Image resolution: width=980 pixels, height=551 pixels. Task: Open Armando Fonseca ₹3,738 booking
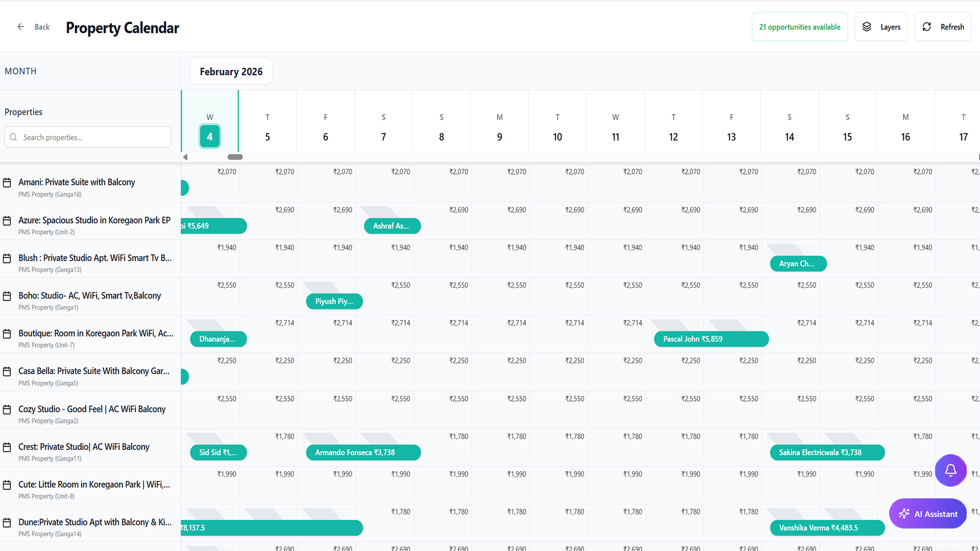(x=363, y=453)
